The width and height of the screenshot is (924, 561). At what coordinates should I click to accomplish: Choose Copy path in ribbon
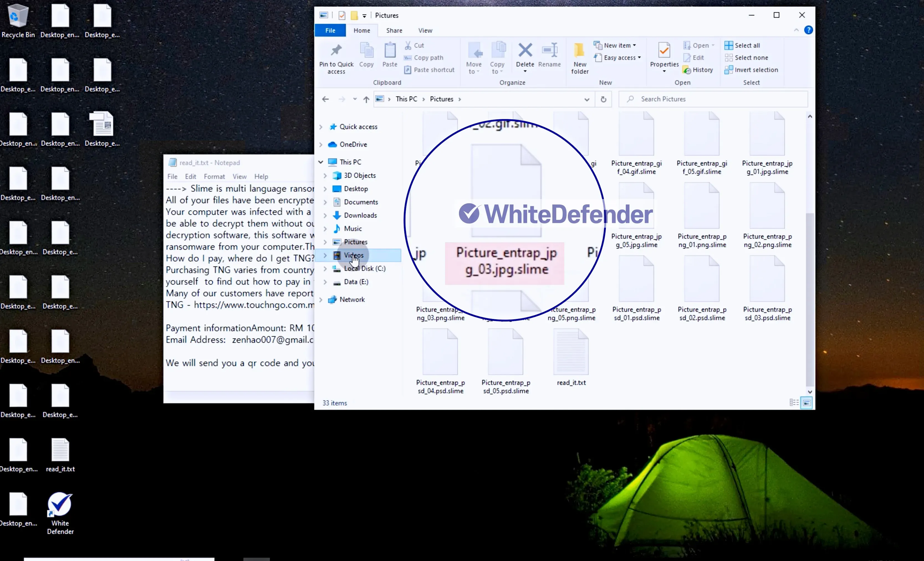[424, 58]
